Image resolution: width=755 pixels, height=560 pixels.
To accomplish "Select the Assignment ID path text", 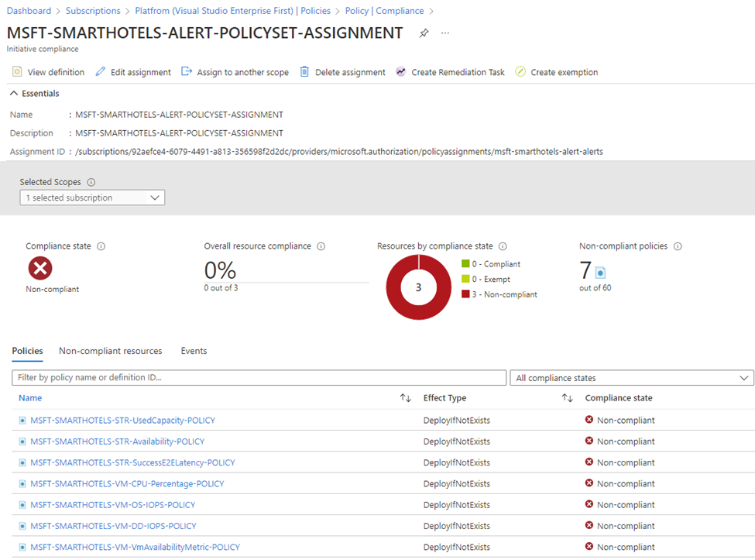I will (339, 152).
